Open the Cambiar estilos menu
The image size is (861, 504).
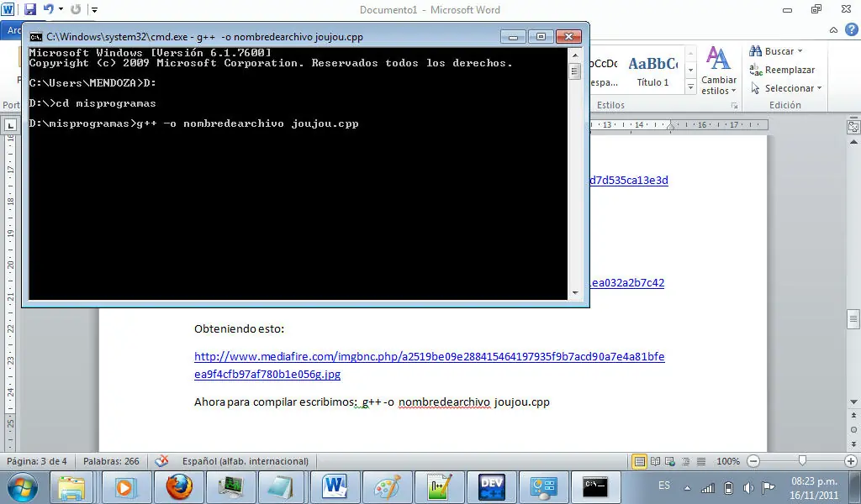click(719, 71)
